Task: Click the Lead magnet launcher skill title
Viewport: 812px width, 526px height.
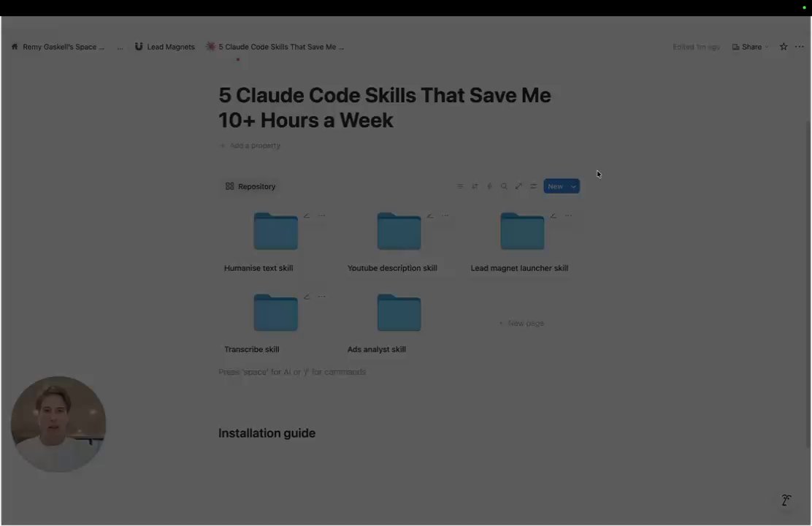Action: [519, 268]
